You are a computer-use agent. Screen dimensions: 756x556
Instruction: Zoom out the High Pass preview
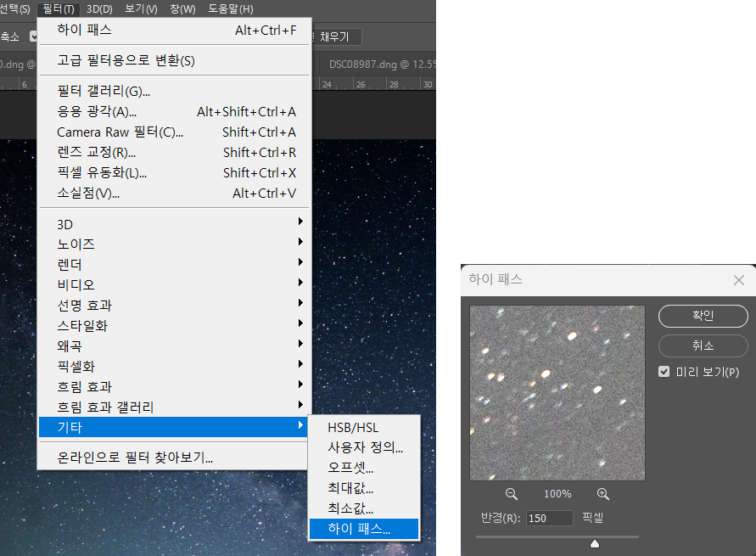coord(511,494)
